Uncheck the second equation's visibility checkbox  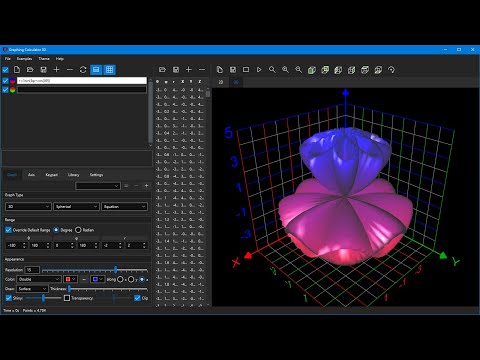coord(5,90)
